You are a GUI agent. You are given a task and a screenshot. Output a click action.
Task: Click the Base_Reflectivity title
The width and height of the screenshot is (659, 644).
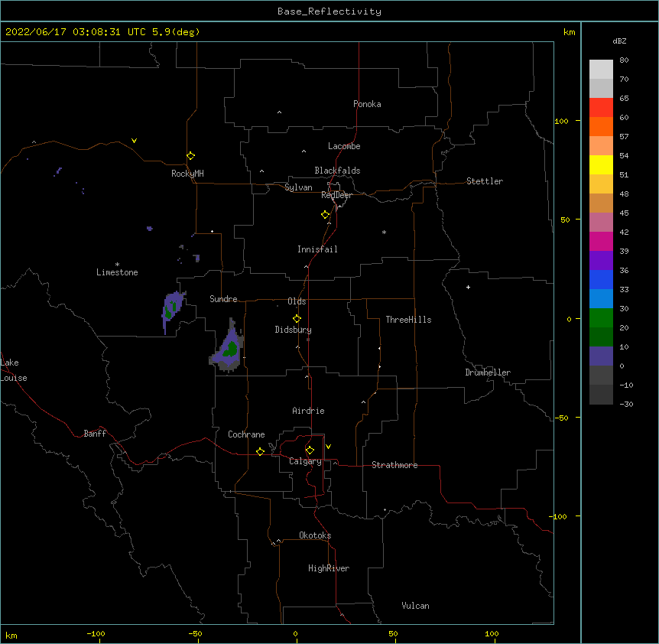tap(329, 11)
